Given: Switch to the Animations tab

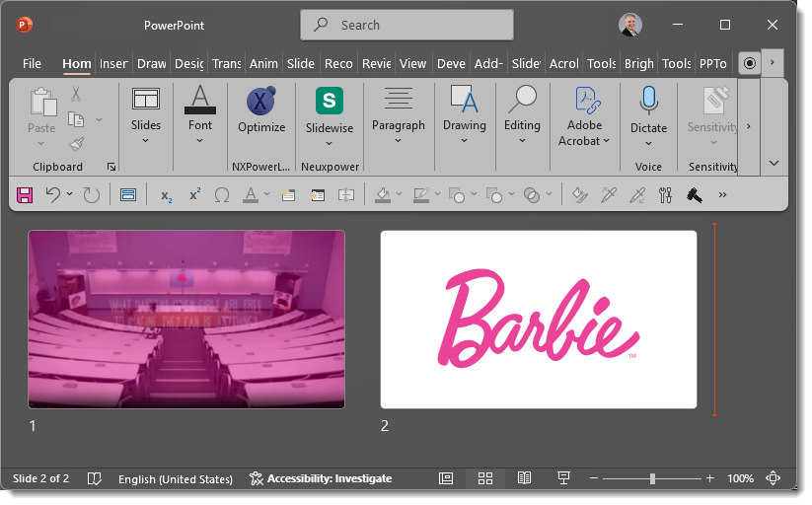Looking at the screenshot, I should click(x=263, y=64).
